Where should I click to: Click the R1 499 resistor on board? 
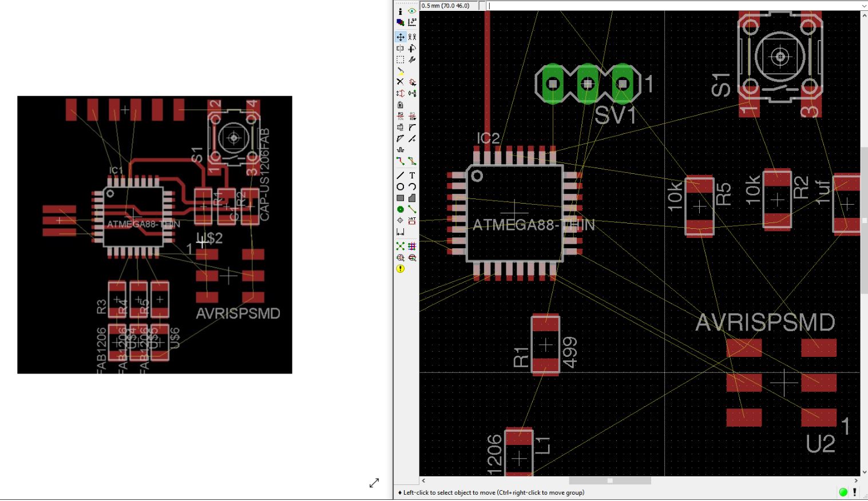[x=546, y=345]
